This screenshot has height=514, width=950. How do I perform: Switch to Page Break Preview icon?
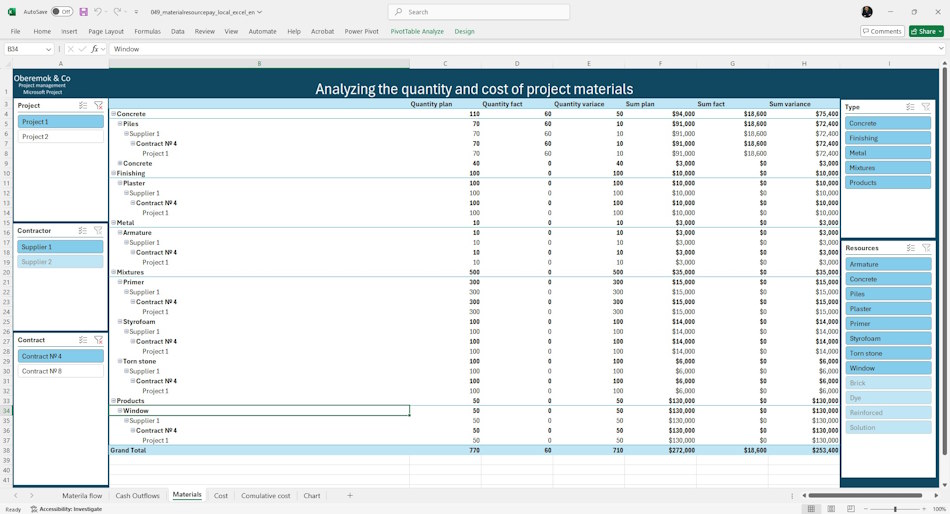click(x=851, y=509)
